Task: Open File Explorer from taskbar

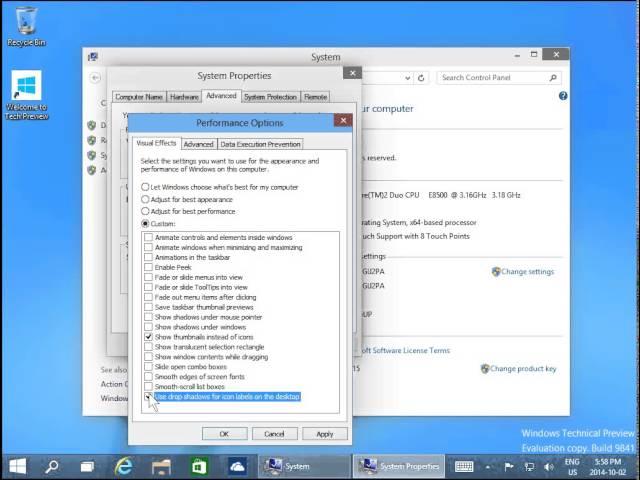Action: [x=161, y=466]
